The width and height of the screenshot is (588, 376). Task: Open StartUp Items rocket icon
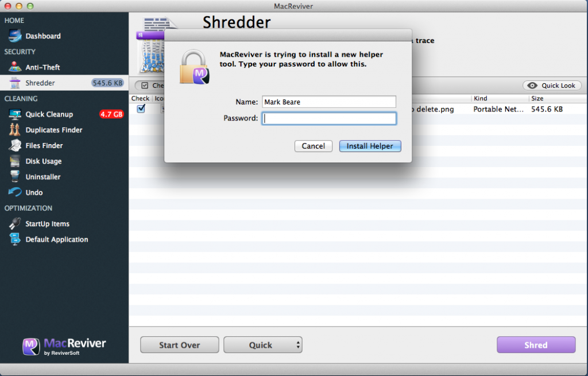(15, 223)
